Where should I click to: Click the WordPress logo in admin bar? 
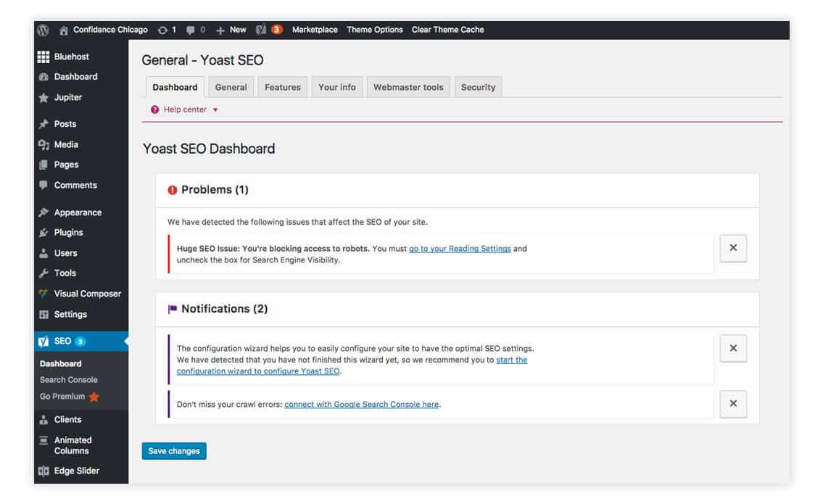tap(44, 30)
